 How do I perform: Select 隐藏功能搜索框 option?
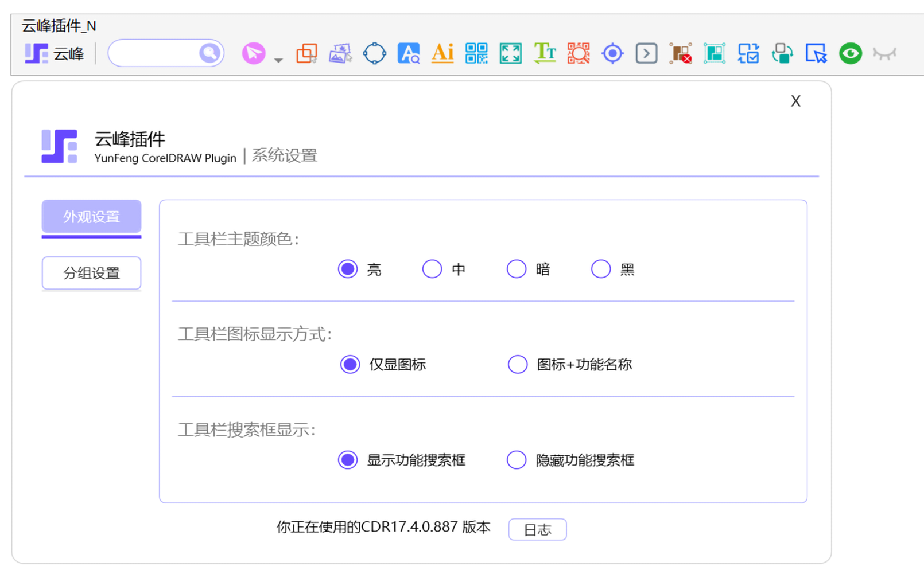pos(516,459)
